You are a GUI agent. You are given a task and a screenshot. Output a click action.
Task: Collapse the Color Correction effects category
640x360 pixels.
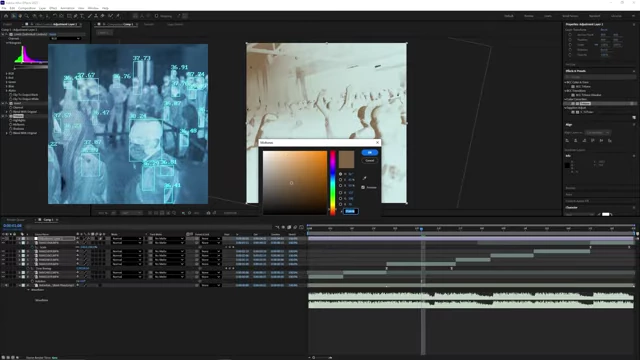[566, 99]
